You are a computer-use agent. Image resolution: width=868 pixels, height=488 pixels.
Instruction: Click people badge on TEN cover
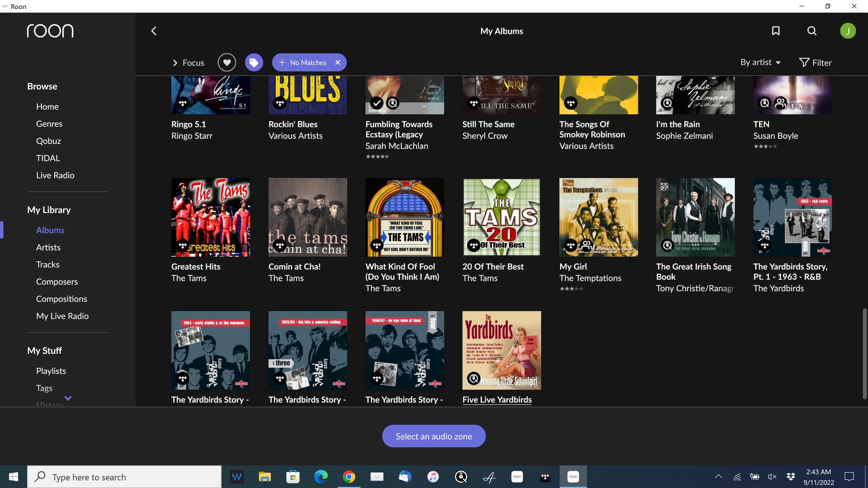coord(781,103)
